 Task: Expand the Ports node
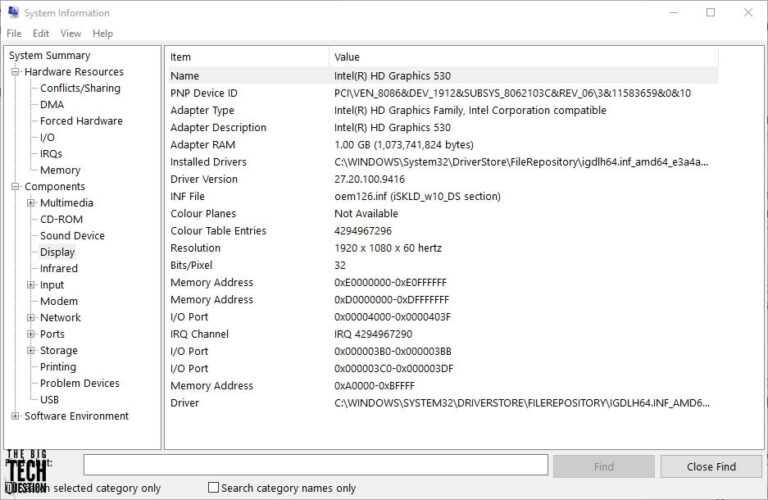point(31,334)
